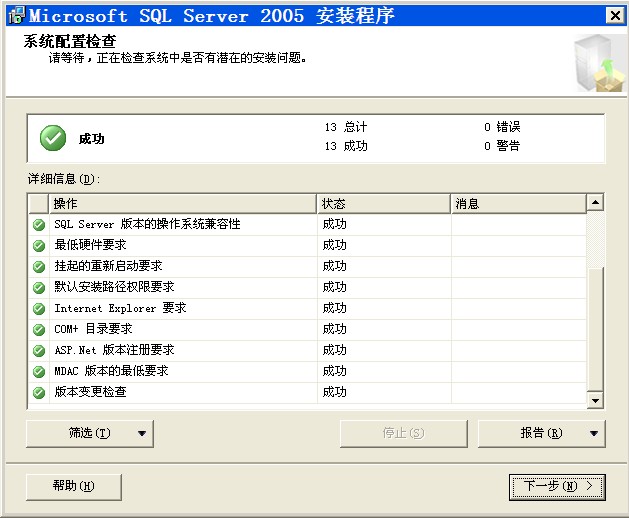Click the 0 错误 error count text
This screenshot has height=518, width=629.
pos(502,127)
